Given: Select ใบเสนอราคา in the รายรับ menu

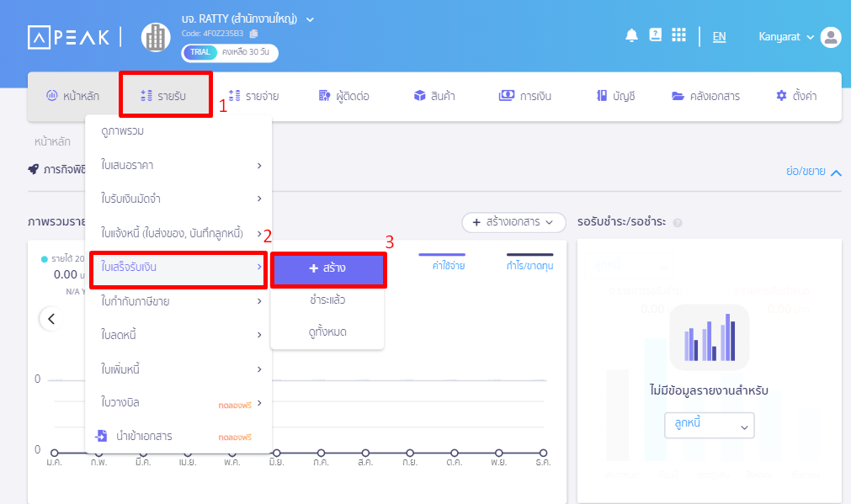Looking at the screenshot, I should (x=178, y=165).
